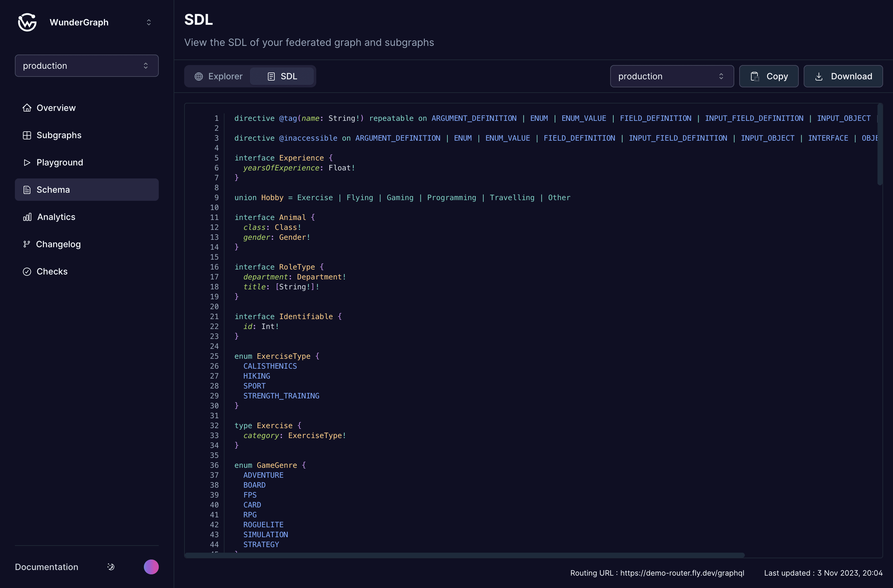The image size is (893, 588).
Task: Expand the WunderGraph organization switcher
Action: coord(149,23)
